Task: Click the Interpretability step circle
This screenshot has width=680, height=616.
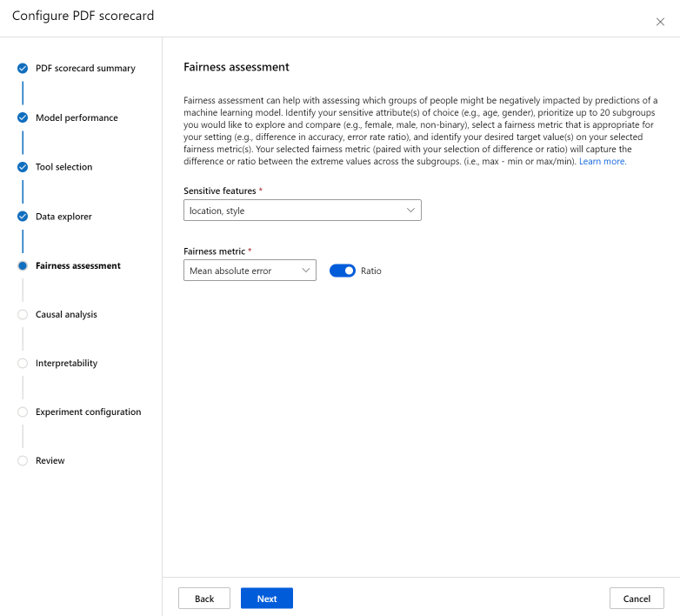Action: pyautogui.click(x=23, y=364)
